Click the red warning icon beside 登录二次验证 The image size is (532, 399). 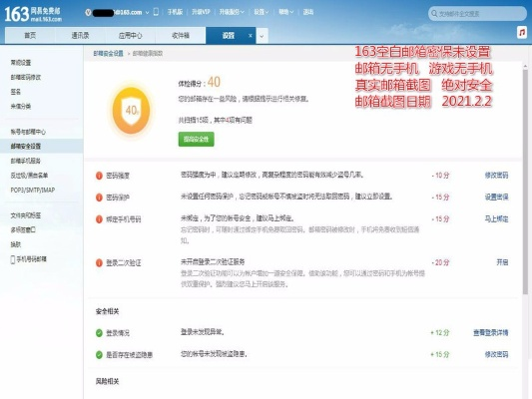coord(99,262)
